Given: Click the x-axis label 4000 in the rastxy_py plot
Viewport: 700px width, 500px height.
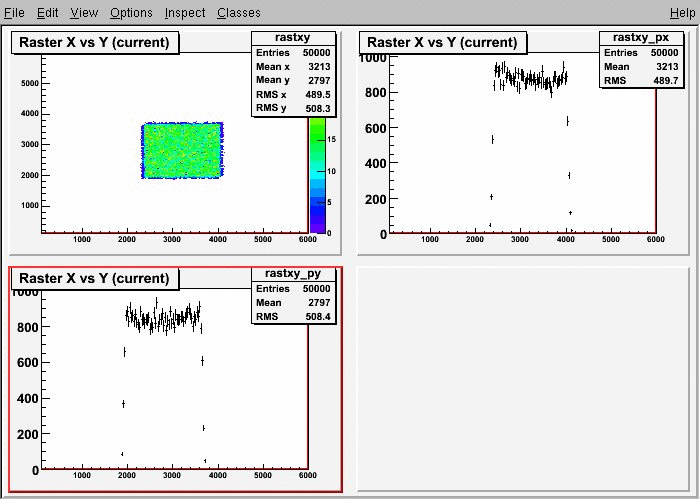Looking at the screenshot, I should (217, 475).
